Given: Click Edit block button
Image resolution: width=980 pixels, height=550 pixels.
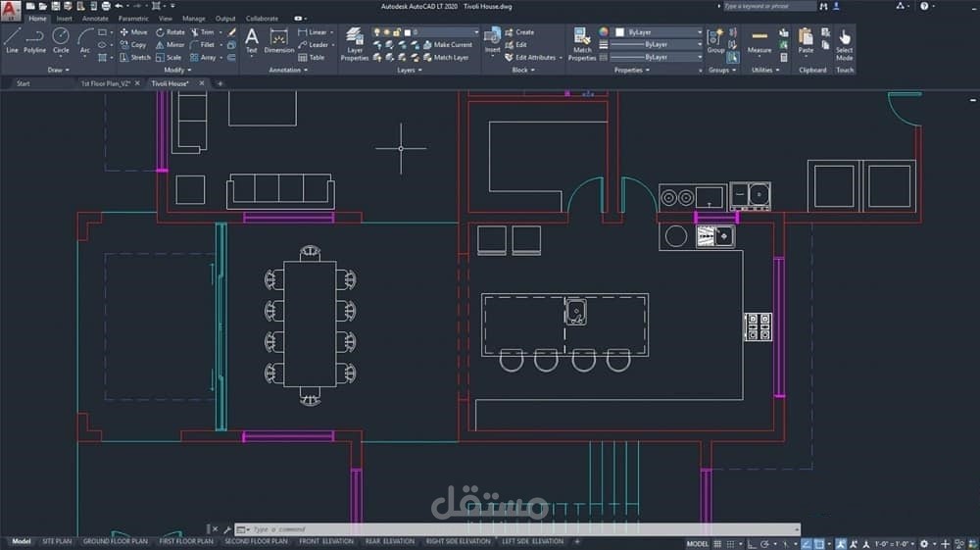Looking at the screenshot, I should coord(516,45).
